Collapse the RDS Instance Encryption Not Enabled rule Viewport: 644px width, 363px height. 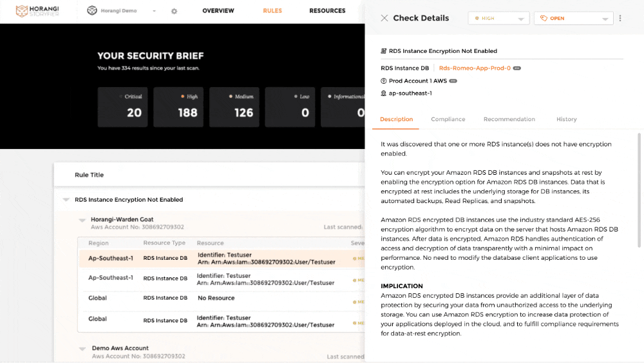tap(66, 200)
